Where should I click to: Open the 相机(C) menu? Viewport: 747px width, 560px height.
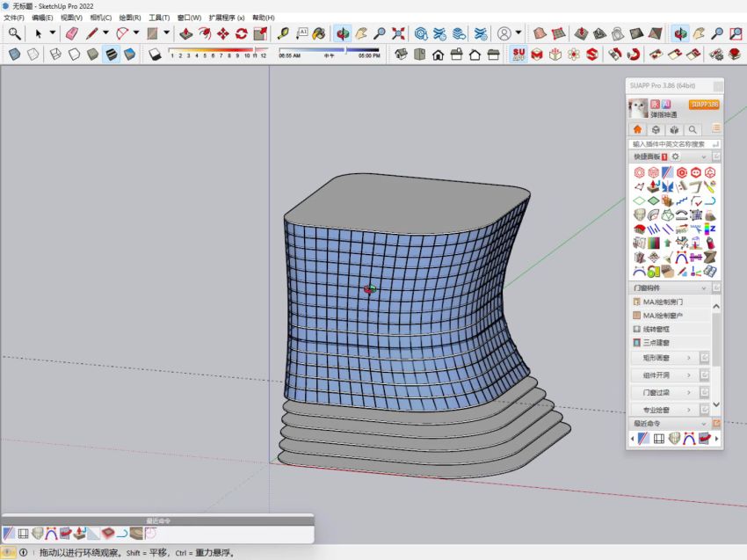(x=100, y=18)
